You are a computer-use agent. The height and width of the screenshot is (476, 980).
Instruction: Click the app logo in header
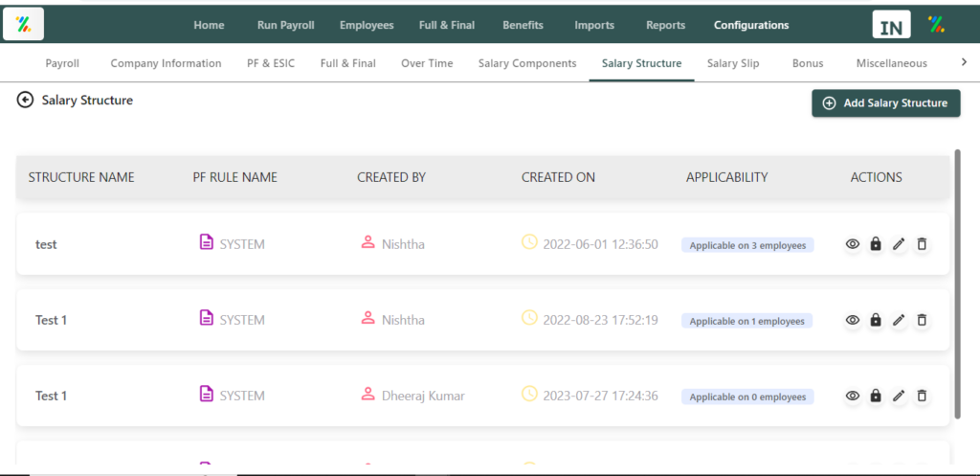[23, 24]
